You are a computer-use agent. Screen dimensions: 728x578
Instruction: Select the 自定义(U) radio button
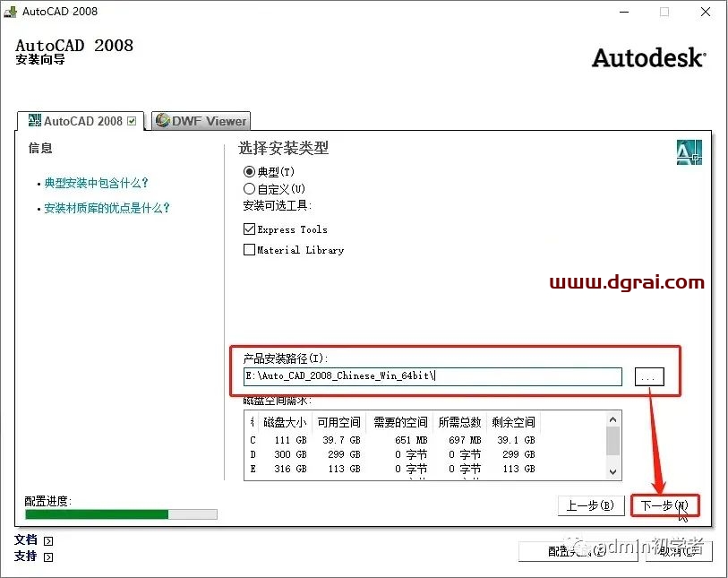click(249, 189)
